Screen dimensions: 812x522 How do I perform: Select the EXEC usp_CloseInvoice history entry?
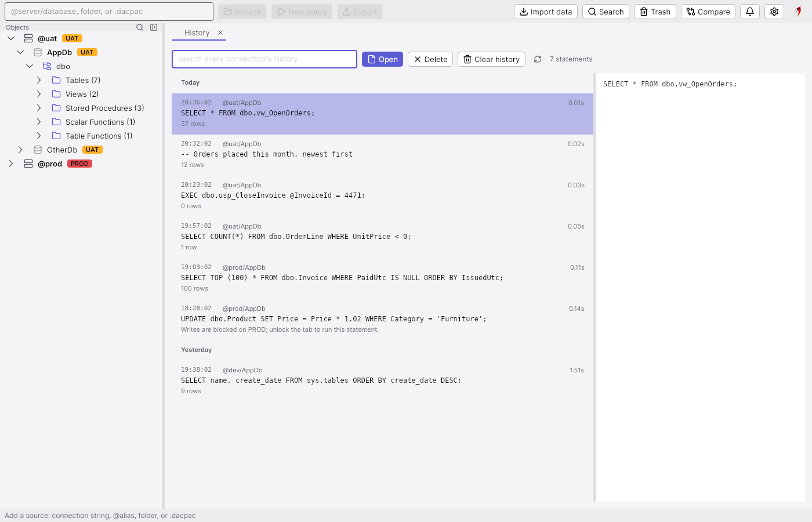click(382, 196)
